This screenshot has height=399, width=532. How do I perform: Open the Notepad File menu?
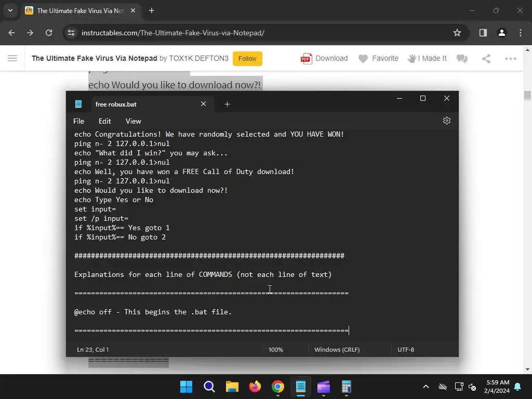(x=79, y=121)
